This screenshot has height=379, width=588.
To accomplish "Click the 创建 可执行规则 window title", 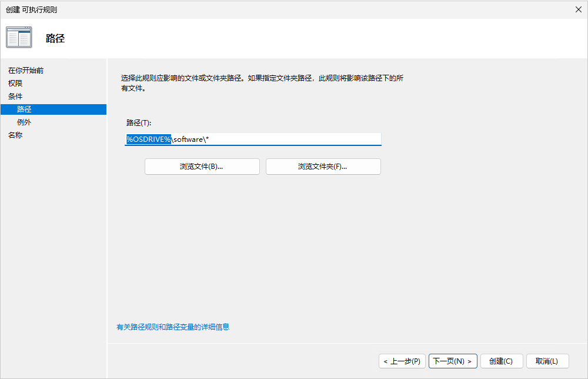I will pos(32,10).
